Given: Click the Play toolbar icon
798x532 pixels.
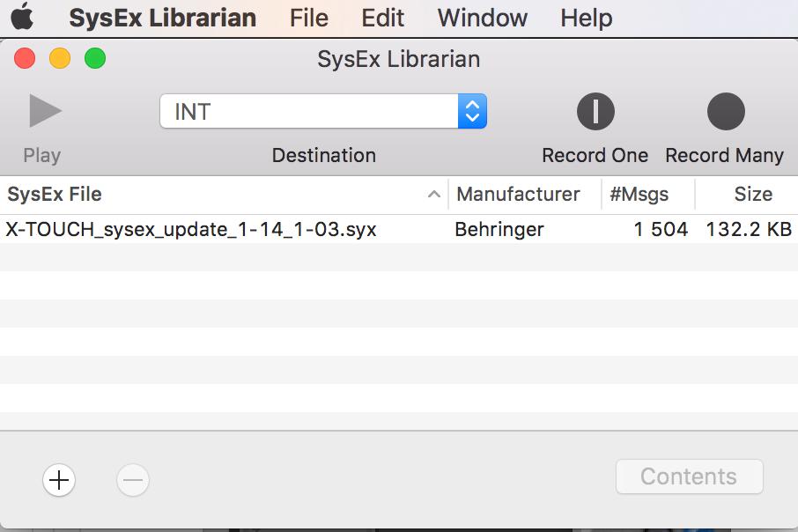Looking at the screenshot, I should pos(45,110).
